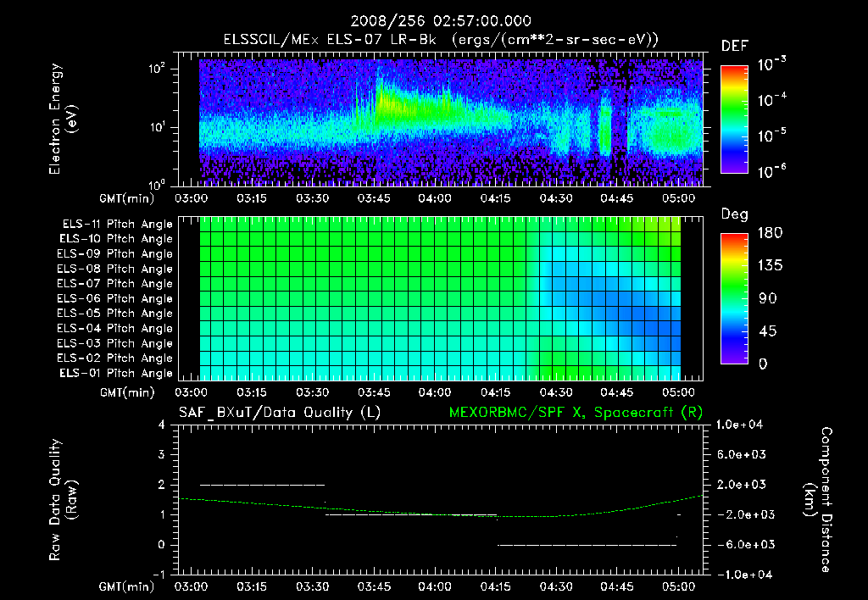Select the ELS-07 Pitch Angle row label
Screen dimensions: 868x600
point(115,284)
